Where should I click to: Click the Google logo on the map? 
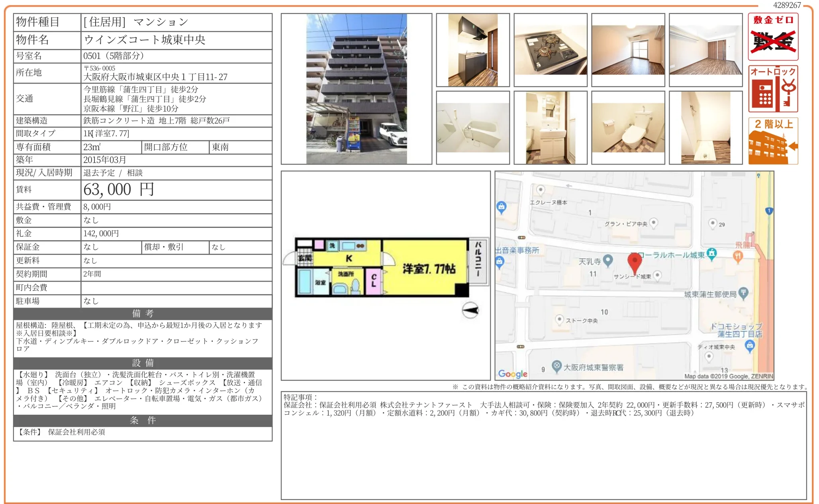click(x=513, y=374)
